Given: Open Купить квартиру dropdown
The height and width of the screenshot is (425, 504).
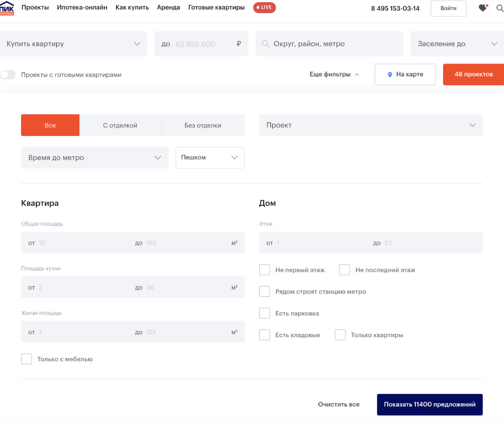Looking at the screenshot, I should click(x=73, y=44).
